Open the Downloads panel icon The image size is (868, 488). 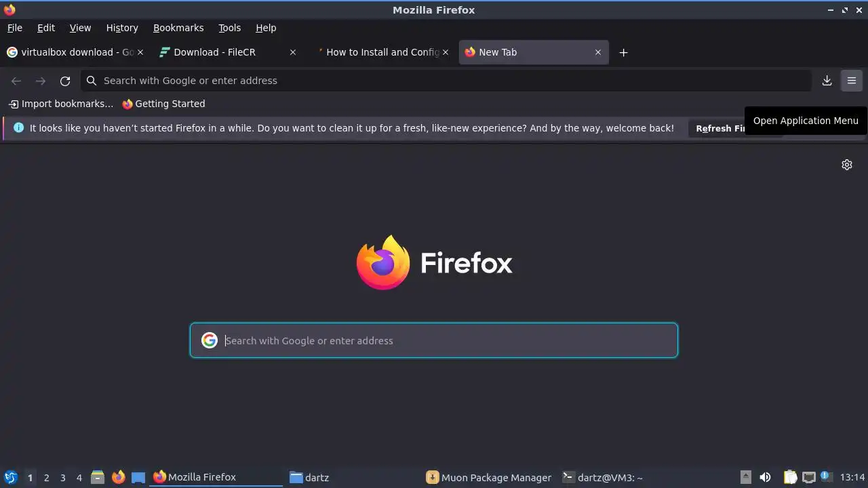pos(827,81)
